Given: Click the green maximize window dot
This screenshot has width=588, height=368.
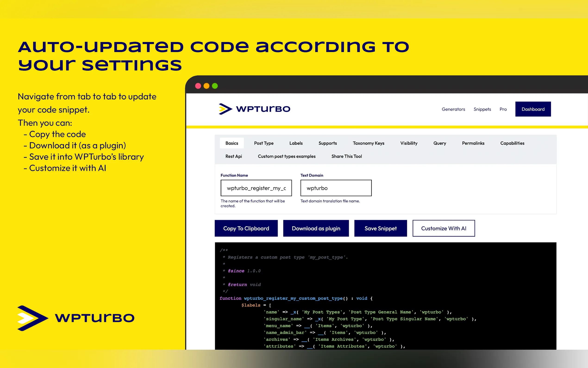Looking at the screenshot, I should [215, 86].
